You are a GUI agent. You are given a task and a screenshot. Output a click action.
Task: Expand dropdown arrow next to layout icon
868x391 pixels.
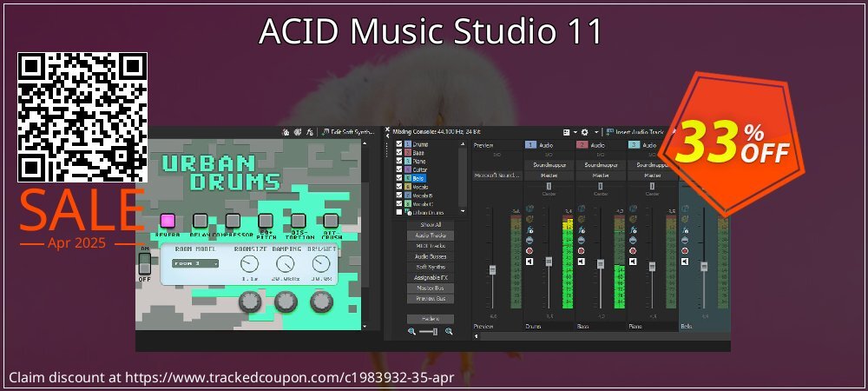pos(575,132)
